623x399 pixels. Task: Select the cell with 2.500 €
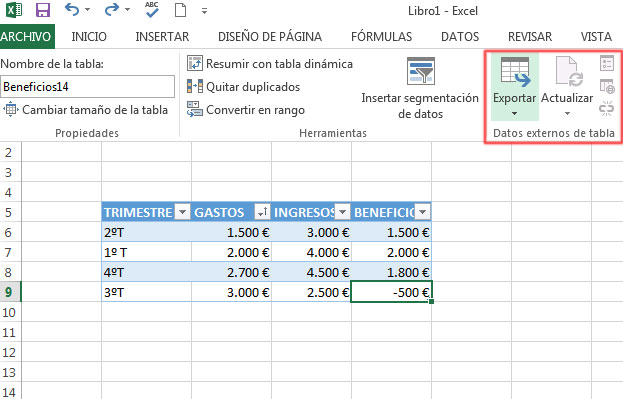point(312,292)
